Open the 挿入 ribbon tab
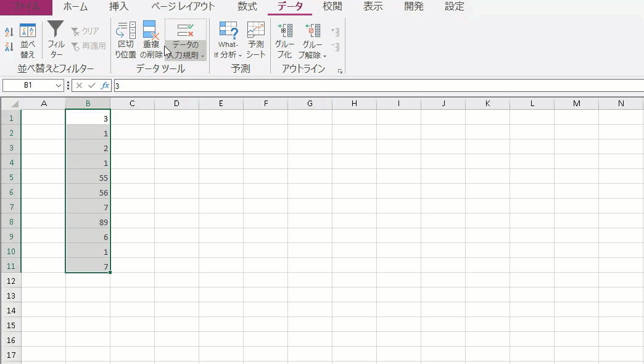Image resolution: width=644 pixels, height=364 pixels. point(119,7)
